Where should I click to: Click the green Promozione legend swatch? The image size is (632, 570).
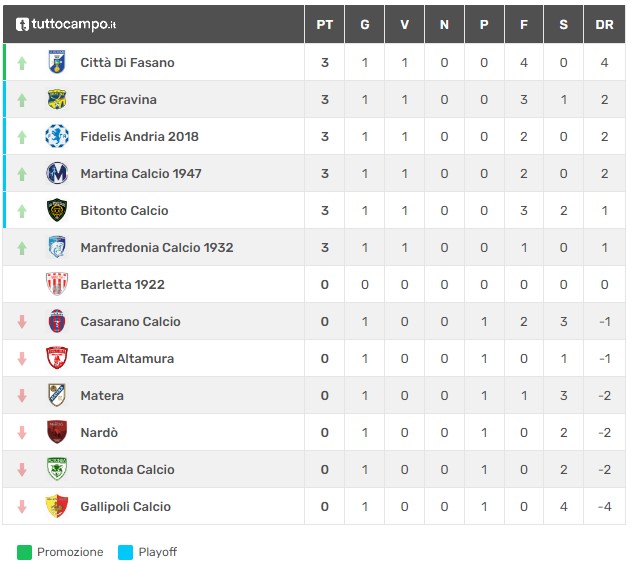(24, 552)
